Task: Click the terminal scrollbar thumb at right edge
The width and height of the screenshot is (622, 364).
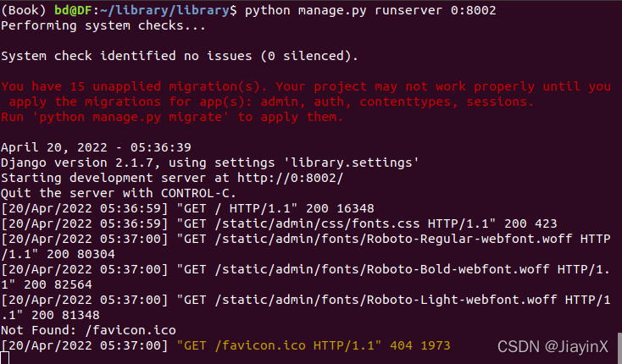Action: pyautogui.click(x=619, y=348)
